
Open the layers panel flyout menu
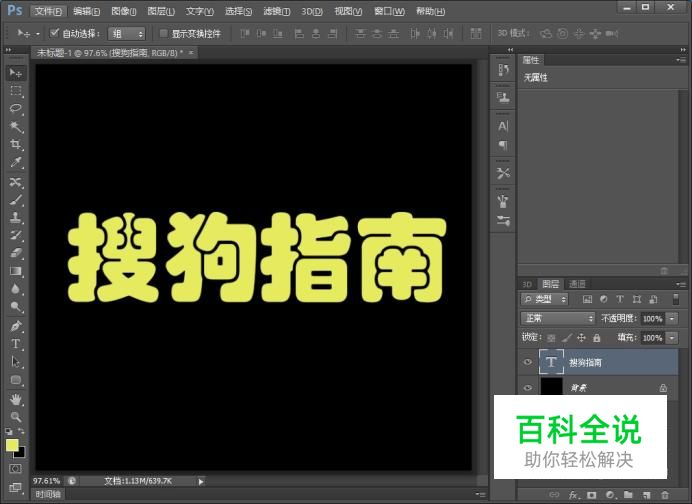point(681,284)
